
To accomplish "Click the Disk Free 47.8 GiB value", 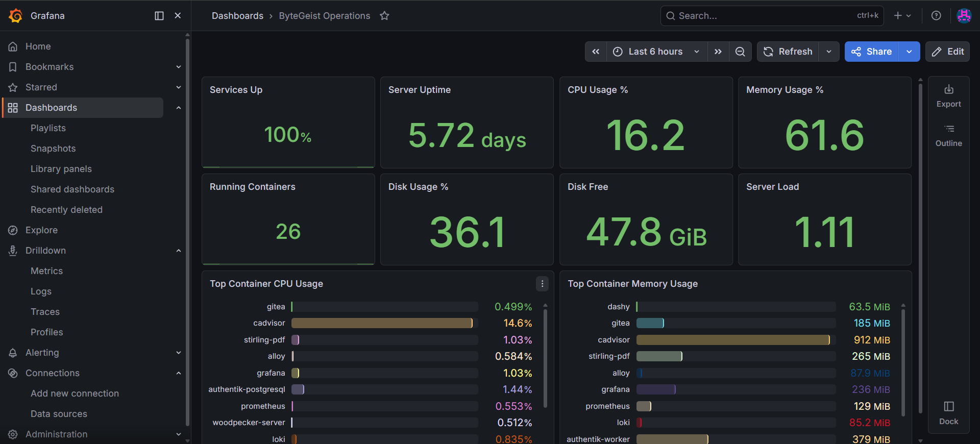I will pos(646,232).
